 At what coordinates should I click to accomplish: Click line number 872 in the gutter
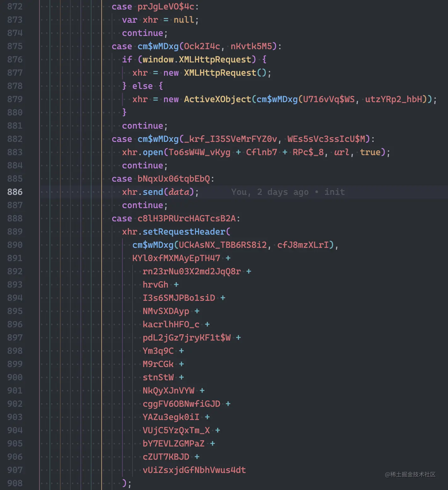pyautogui.click(x=15, y=7)
